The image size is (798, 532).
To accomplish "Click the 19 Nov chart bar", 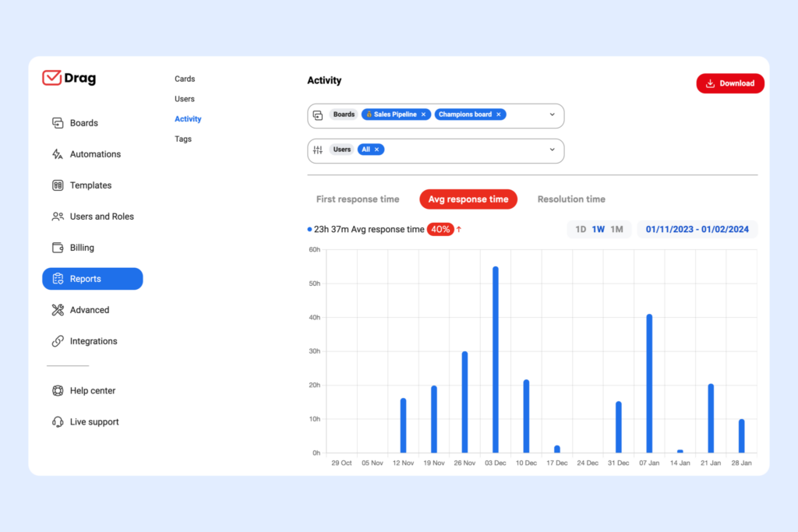I will (434, 419).
